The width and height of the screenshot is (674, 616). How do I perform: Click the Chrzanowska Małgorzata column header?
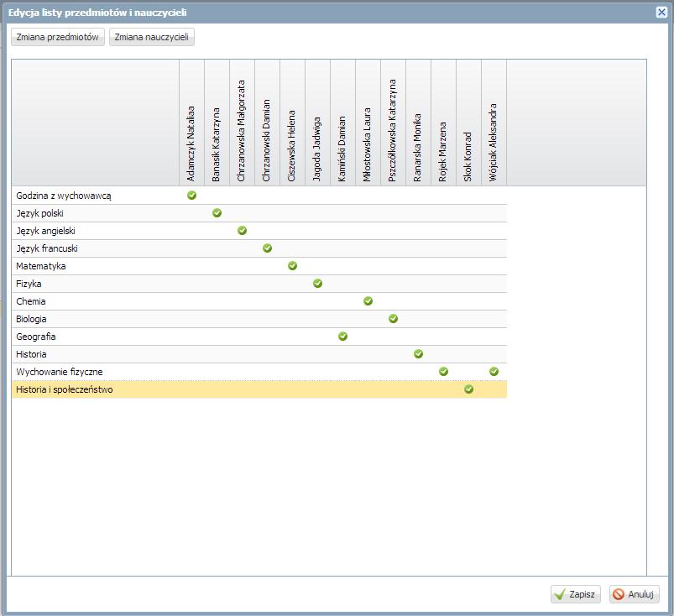click(x=242, y=123)
